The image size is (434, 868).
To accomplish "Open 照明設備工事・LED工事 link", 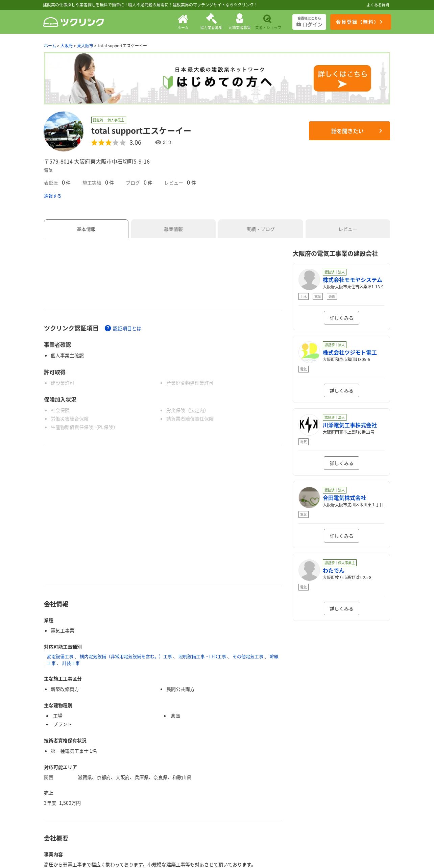I will pos(202,656).
